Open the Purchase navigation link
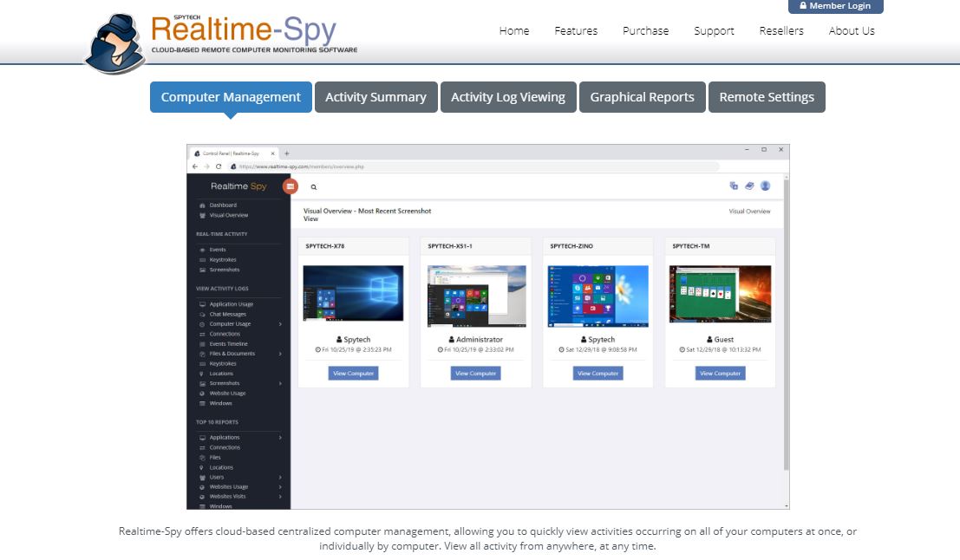960x560 pixels. click(x=646, y=30)
